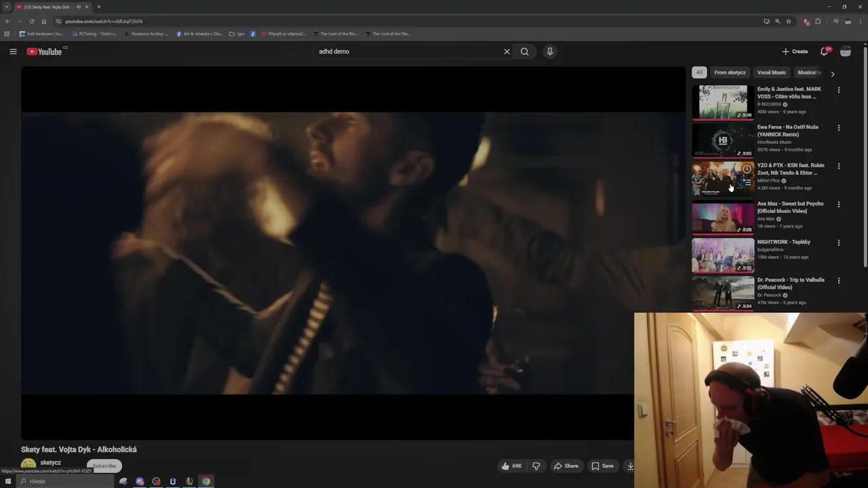
Task: Open the Chrome three-dot menu
Action: pos(860,21)
